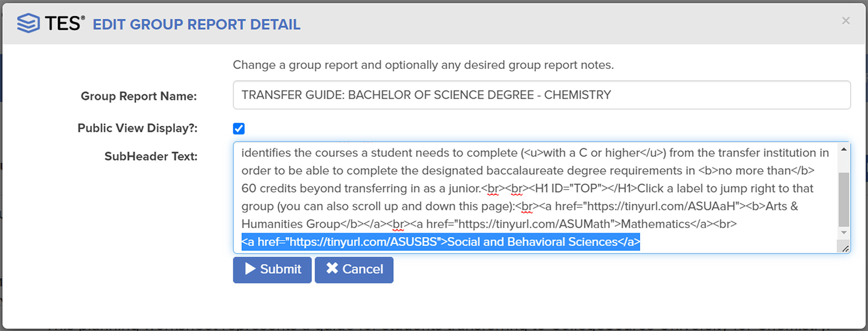The height and width of the screenshot is (331, 868).
Task: Click the Submit button
Action: 272,269
